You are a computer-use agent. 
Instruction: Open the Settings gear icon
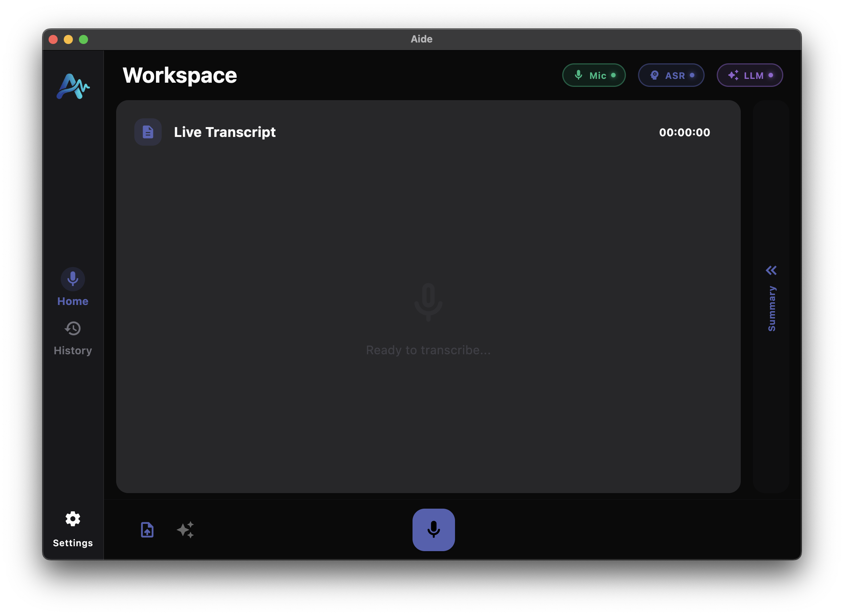[x=73, y=519]
